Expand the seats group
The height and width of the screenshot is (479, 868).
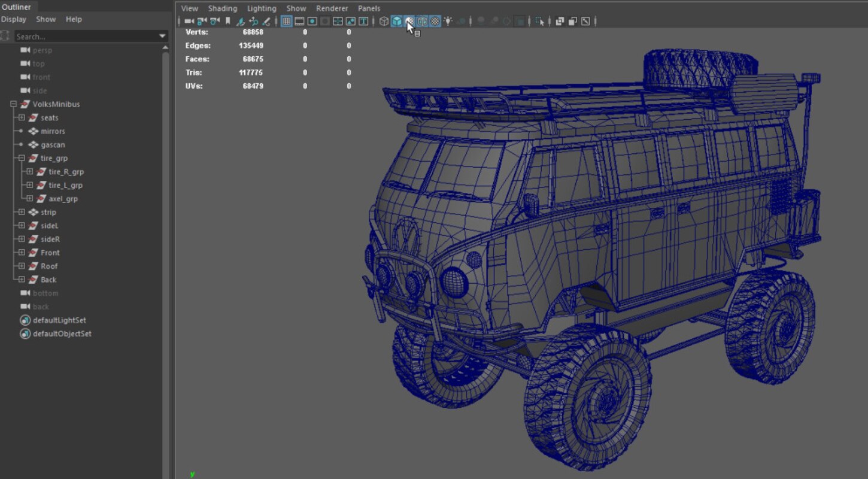click(x=22, y=117)
